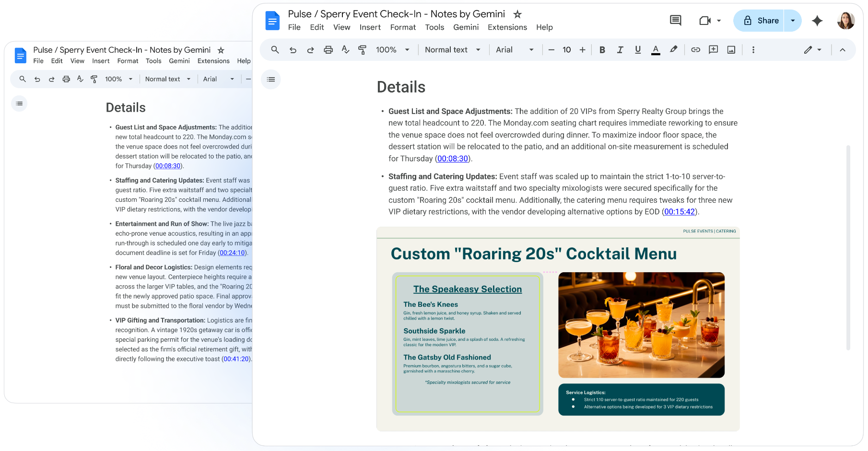This screenshot has width=868, height=451.
Task: Open spelling and grammar check in front window
Action: pyautogui.click(x=345, y=50)
